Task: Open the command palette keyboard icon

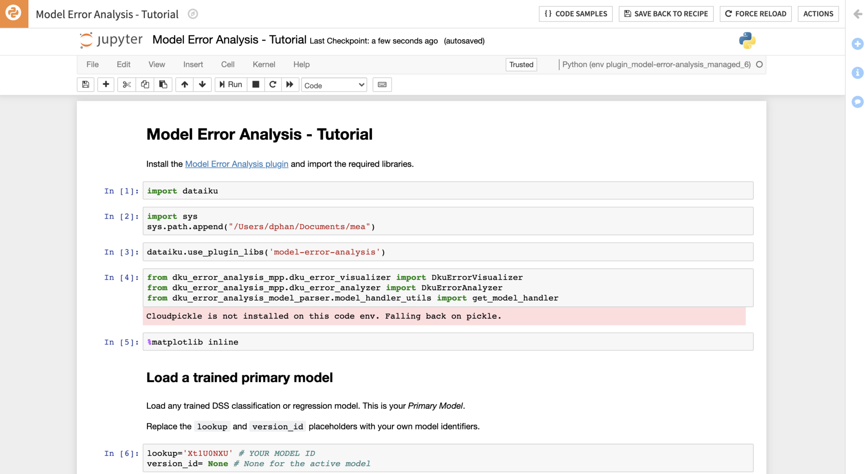Action: pyautogui.click(x=382, y=84)
